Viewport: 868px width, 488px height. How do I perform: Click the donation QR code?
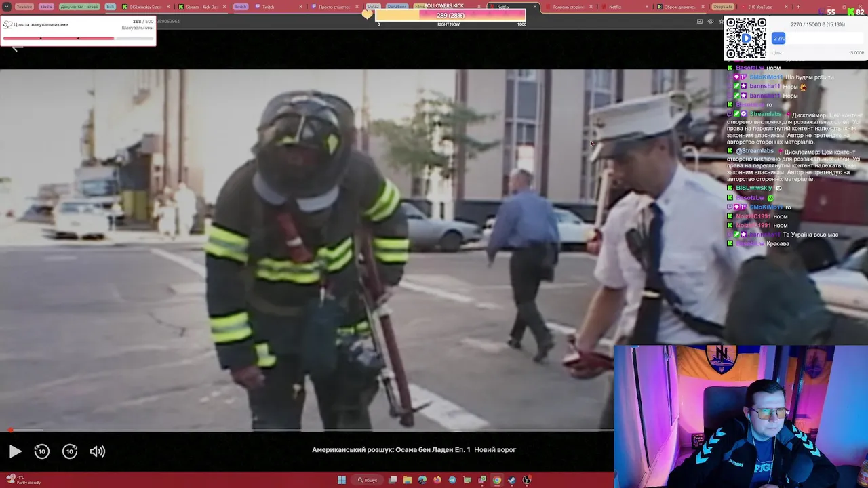746,38
